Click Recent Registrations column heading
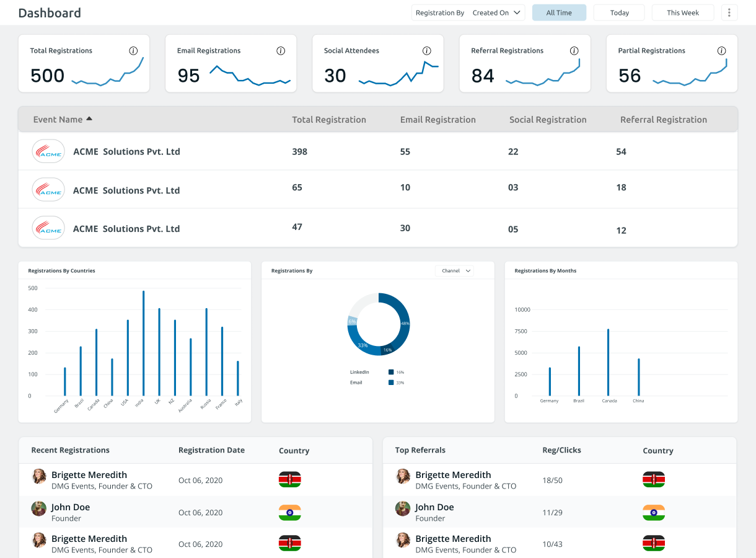Viewport: 756px width, 558px height. 70,450
